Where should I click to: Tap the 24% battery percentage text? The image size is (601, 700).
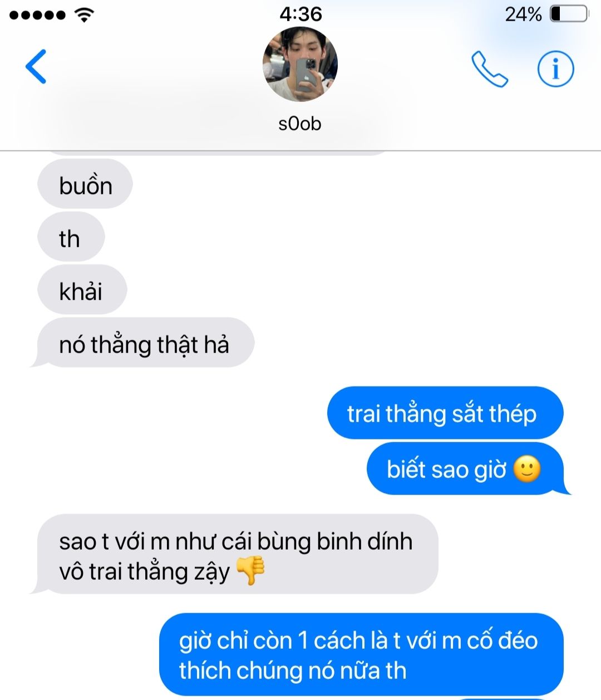pos(523,14)
